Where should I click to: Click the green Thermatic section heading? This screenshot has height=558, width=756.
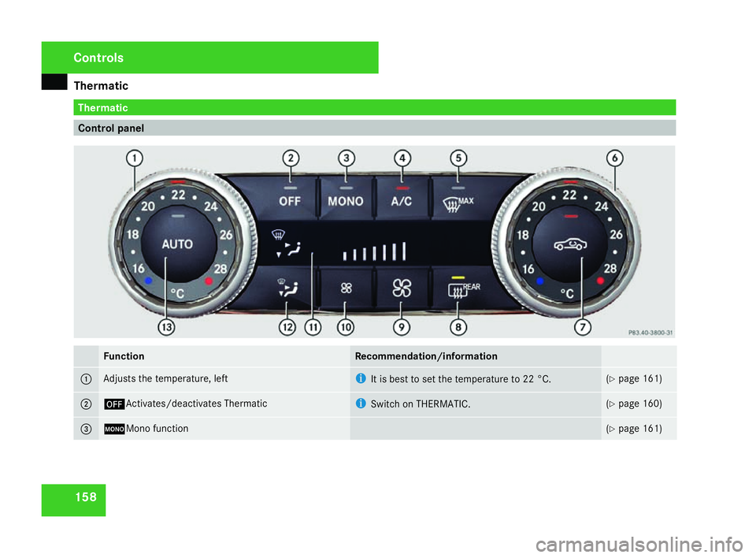click(375, 107)
